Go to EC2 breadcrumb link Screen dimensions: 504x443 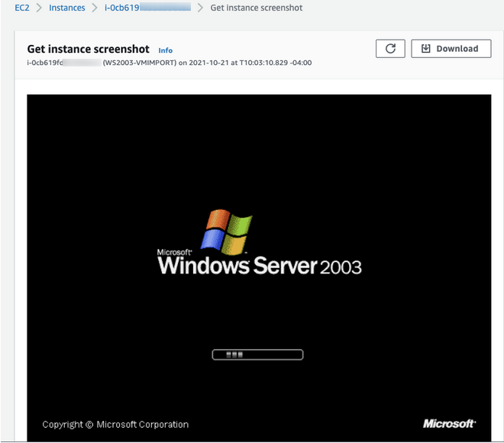22,8
